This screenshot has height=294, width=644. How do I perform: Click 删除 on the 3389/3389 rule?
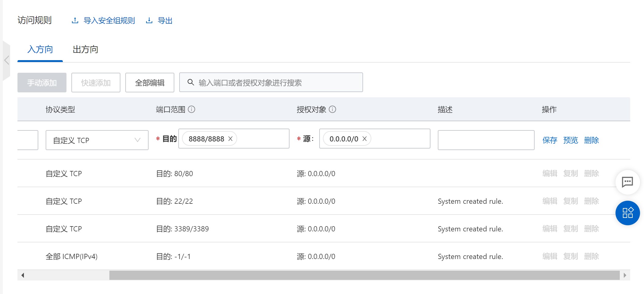[x=592, y=229]
